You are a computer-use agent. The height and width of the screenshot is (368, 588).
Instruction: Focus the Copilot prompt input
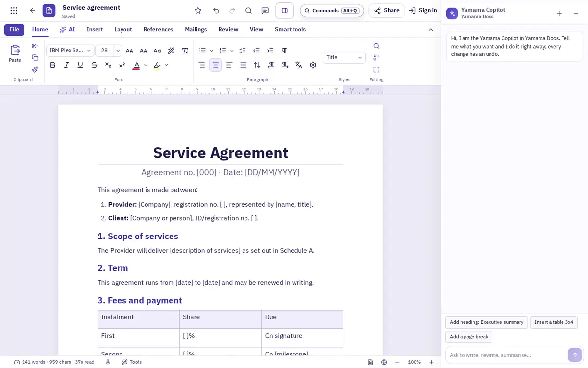point(506,355)
